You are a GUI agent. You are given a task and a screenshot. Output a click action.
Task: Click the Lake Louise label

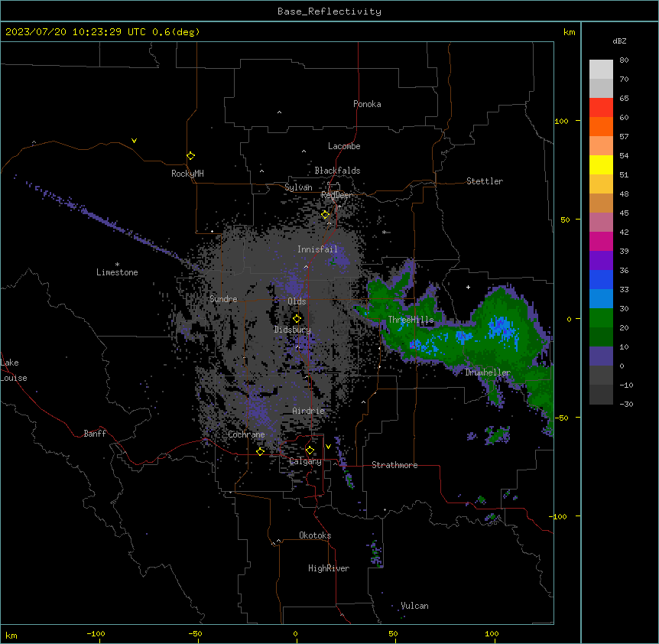(x=14, y=370)
